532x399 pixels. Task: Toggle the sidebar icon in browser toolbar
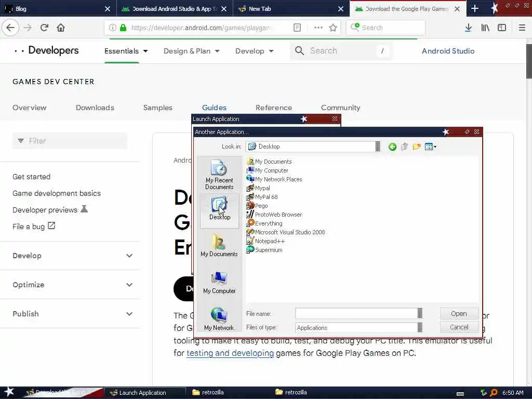click(502, 28)
